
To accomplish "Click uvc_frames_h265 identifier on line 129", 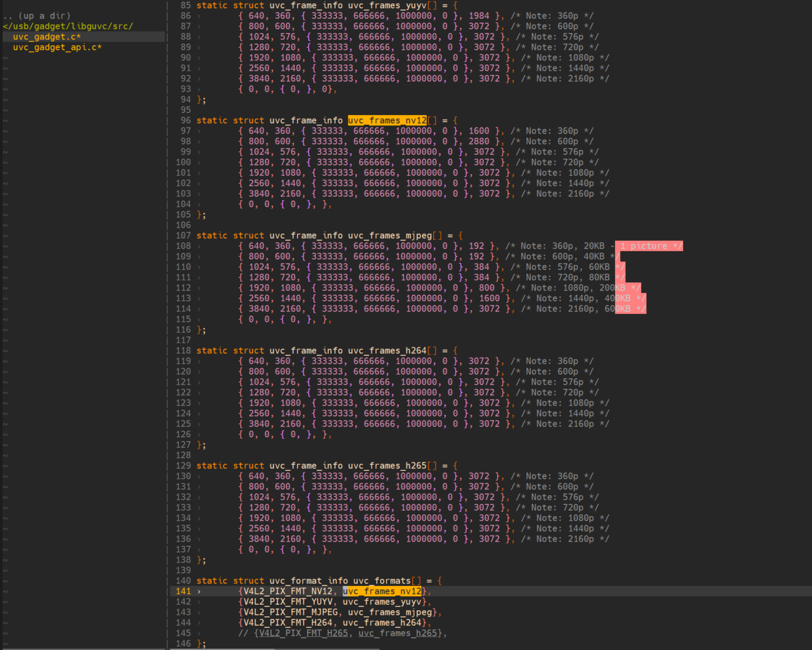I will tap(387, 466).
